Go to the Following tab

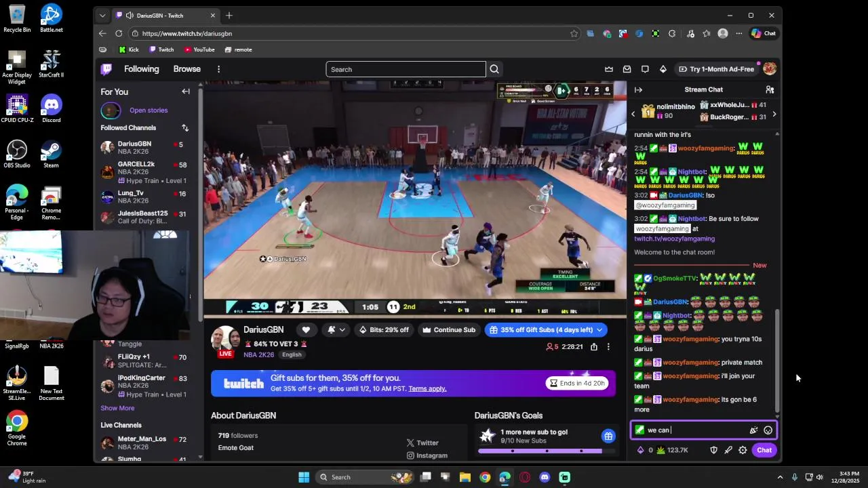click(141, 69)
